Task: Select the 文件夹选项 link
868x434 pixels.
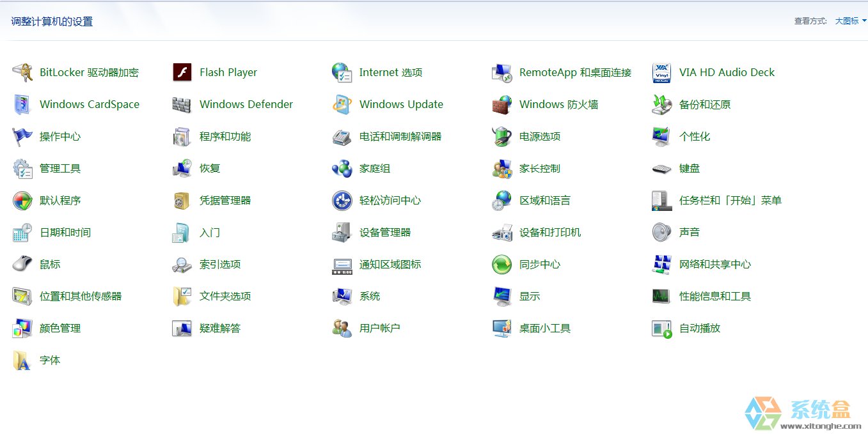Action: coord(225,297)
